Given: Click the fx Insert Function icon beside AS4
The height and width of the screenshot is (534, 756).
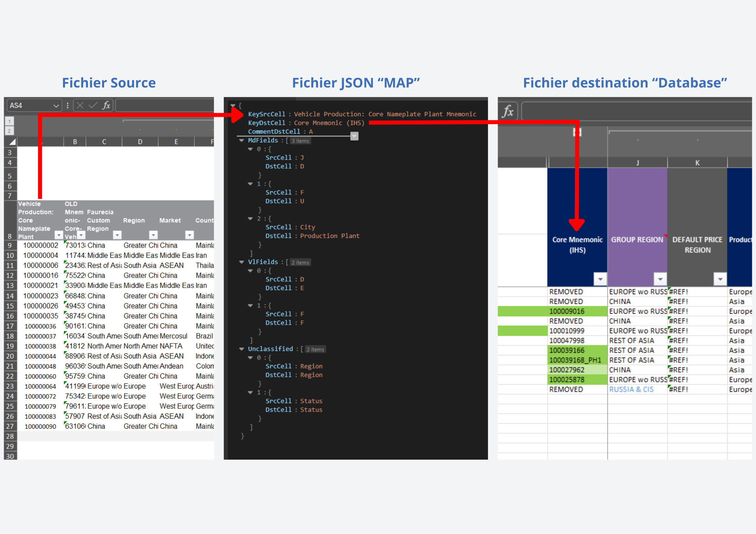Looking at the screenshot, I should coord(106,106).
